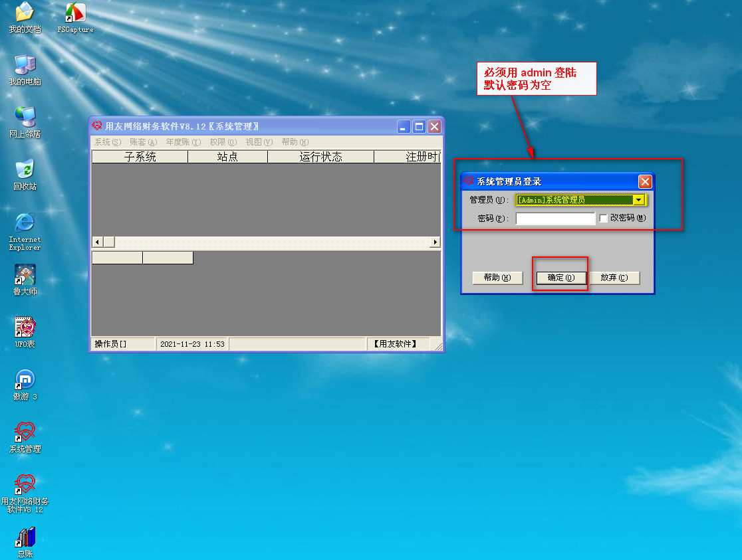Screen dimensions: 742x560
Task: Open the 系统 menu
Action: tap(107, 142)
